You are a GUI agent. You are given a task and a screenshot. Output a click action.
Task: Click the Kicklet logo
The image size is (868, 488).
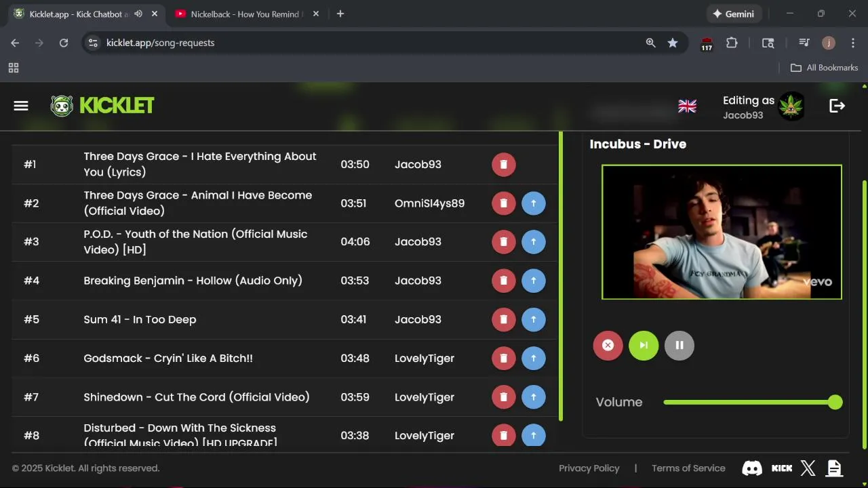coord(102,106)
